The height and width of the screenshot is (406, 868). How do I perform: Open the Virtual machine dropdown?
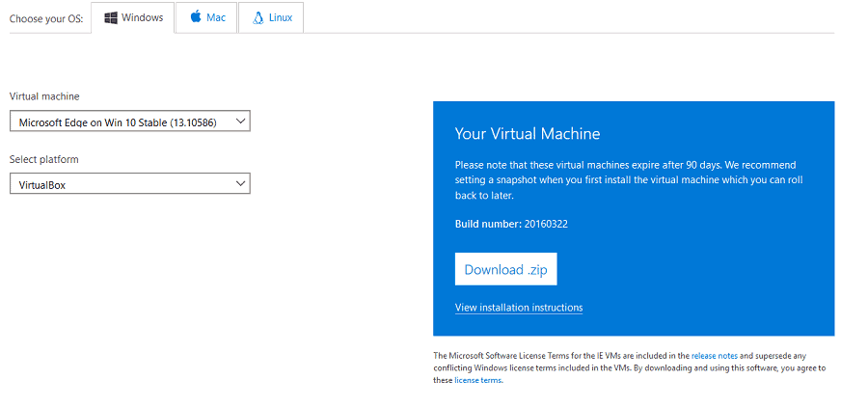pyautogui.click(x=130, y=122)
